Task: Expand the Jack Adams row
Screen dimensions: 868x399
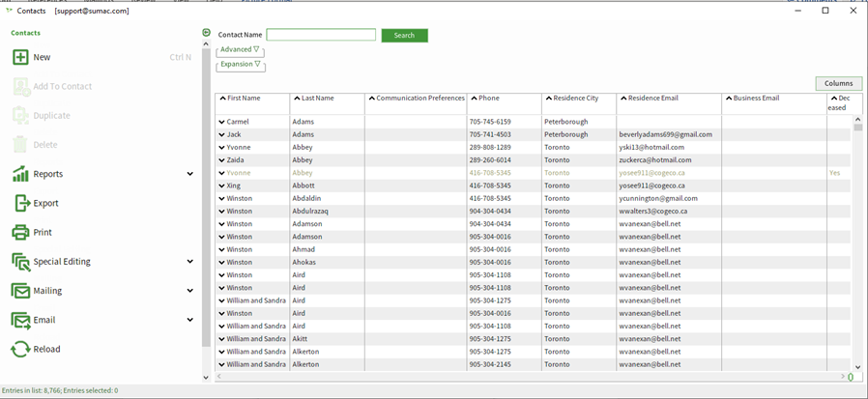Action: pyautogui.click(x=221, y=134)
